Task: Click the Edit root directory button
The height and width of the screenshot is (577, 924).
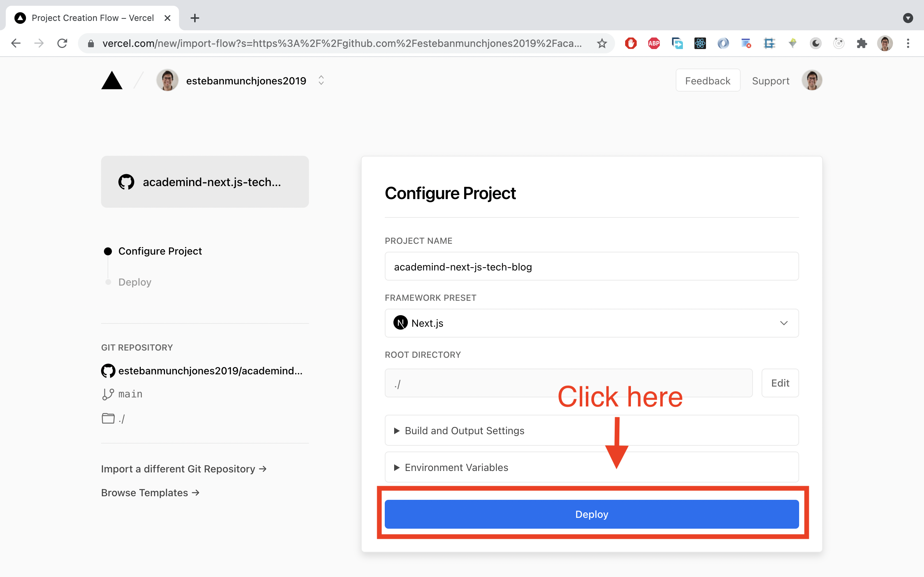Action: (x=780, y=383)
